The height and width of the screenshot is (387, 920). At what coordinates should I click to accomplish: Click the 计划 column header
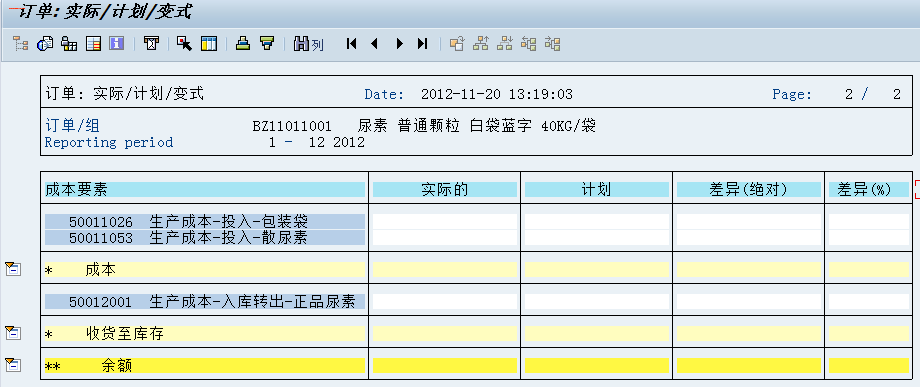597,189
